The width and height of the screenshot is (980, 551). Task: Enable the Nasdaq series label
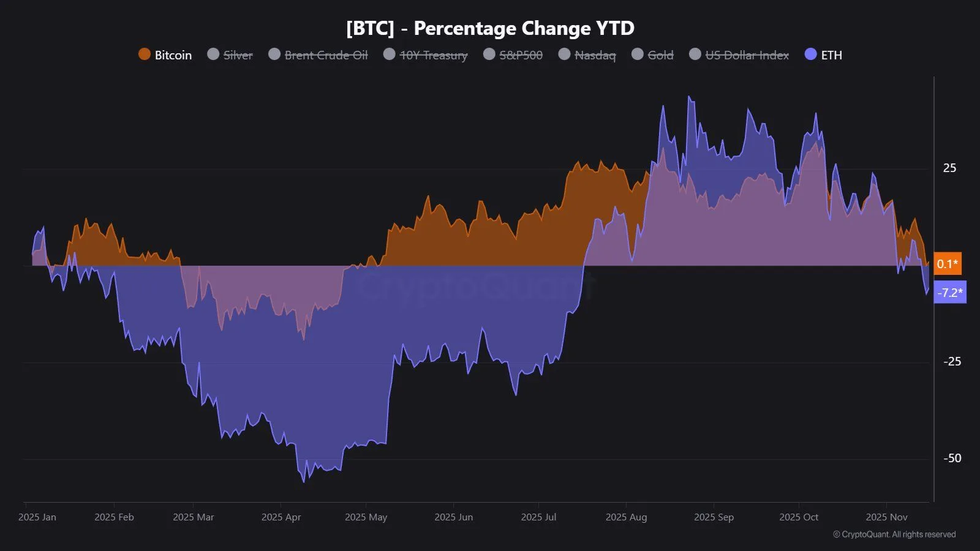tap(595, 55)
